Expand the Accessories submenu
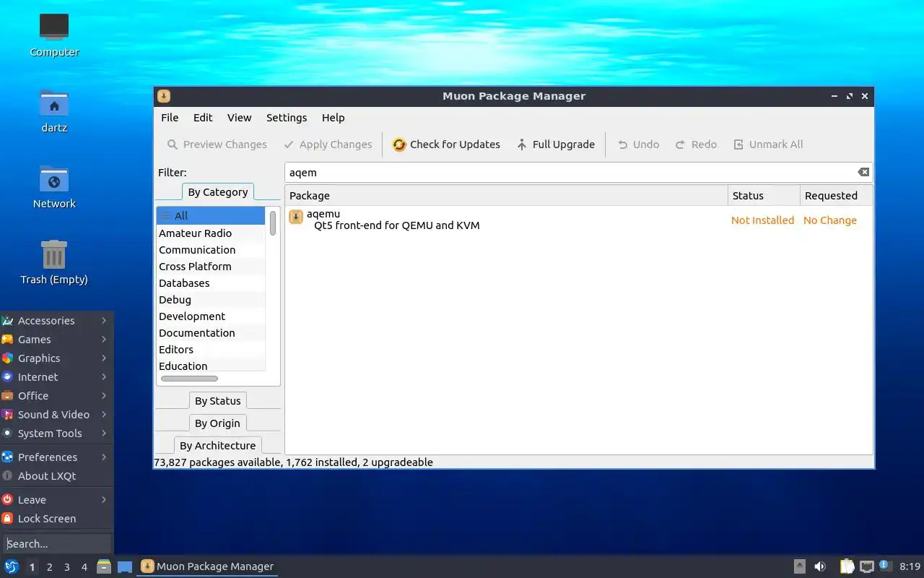Image resolution: width=924 pixels, height=578 pixels. (x=56, y=321)
